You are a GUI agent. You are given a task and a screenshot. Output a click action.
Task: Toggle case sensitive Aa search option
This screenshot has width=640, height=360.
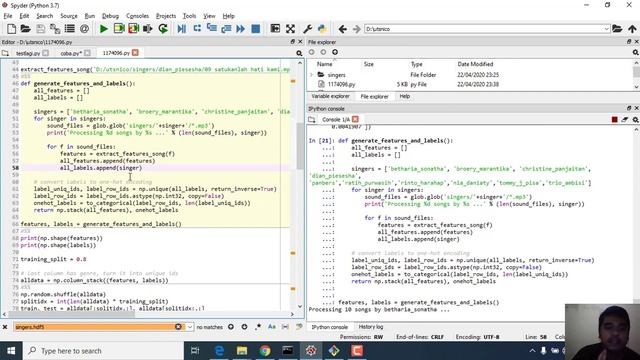pos(272,327)
